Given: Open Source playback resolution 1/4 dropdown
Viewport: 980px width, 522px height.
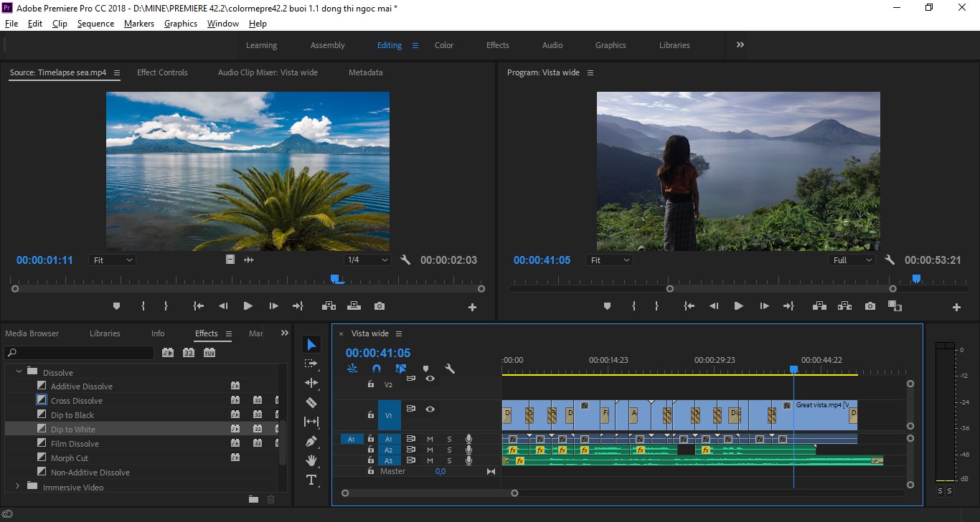Looking at the screenshot, I should pyautogui.click(x=367, y=260).
